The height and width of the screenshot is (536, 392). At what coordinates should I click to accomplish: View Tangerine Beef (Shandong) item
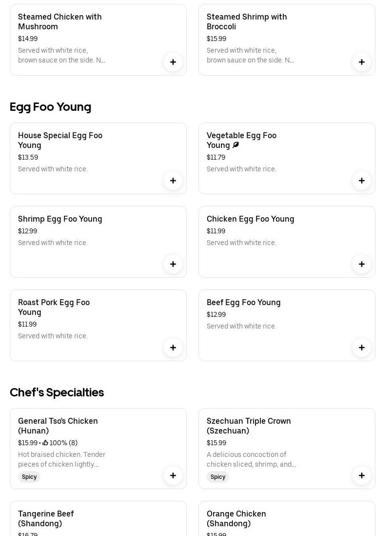coord(46,518)
